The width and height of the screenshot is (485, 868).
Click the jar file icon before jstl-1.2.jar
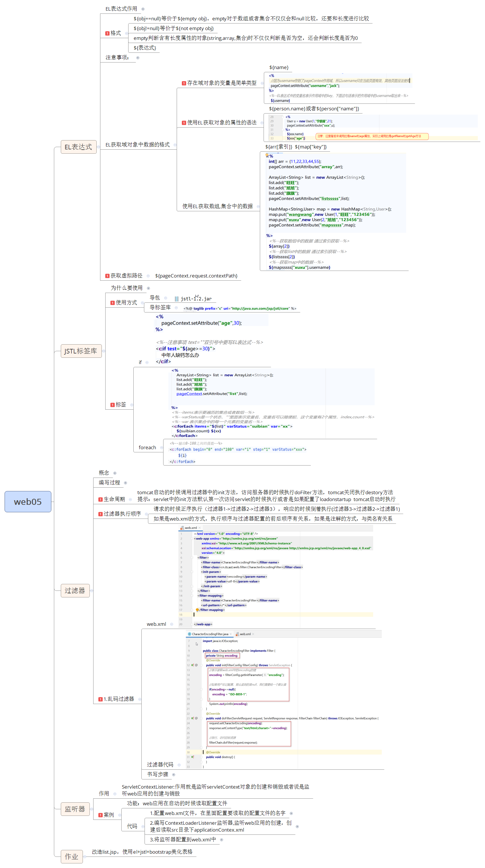coord(177,299)
